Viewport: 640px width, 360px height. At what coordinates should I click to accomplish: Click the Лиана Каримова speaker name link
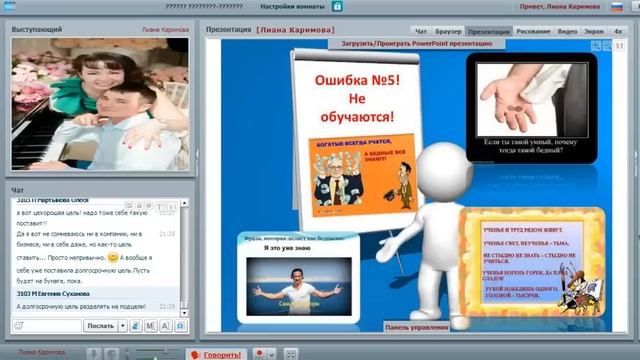coord(165,29)
